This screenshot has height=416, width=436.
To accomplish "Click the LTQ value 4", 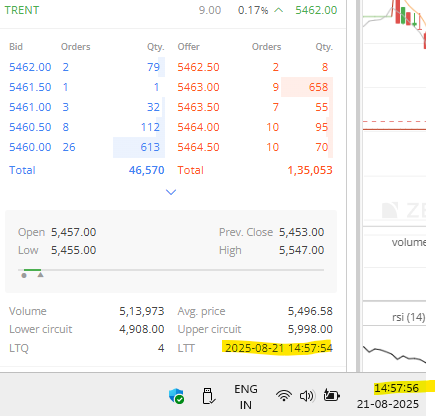I will coord(161,348).
